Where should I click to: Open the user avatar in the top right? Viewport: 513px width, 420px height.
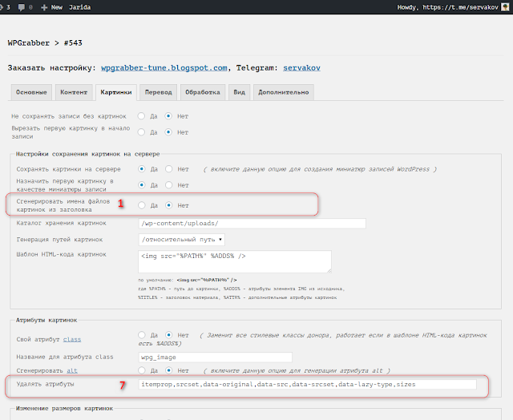(506, 7)
